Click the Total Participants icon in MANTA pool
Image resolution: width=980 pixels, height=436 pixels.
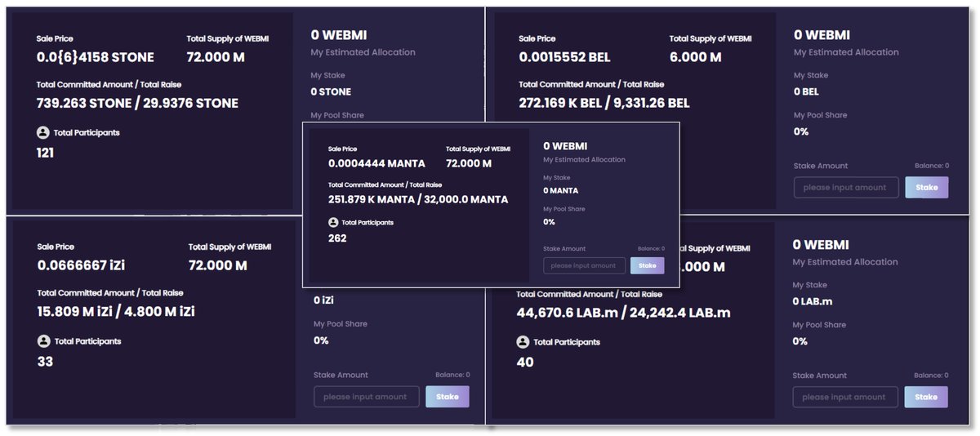point(333,222)
